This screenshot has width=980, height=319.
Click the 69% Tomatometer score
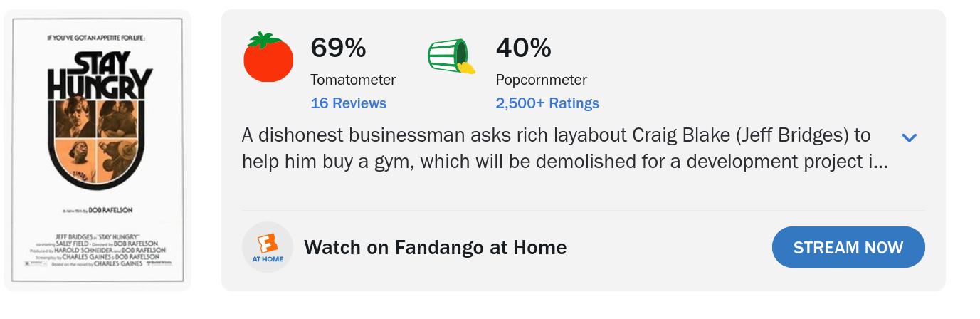pyautogui.click(x=338, y=48)
